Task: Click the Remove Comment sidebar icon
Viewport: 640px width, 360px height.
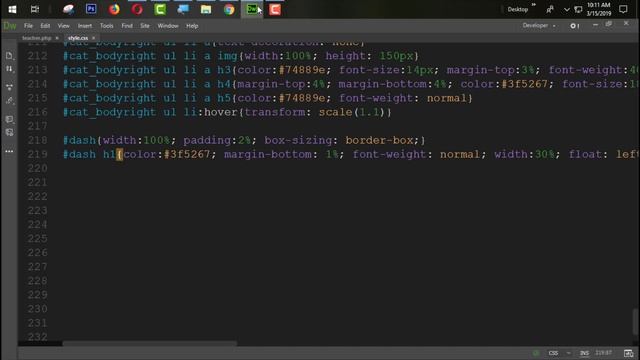Action: [9, 132]
